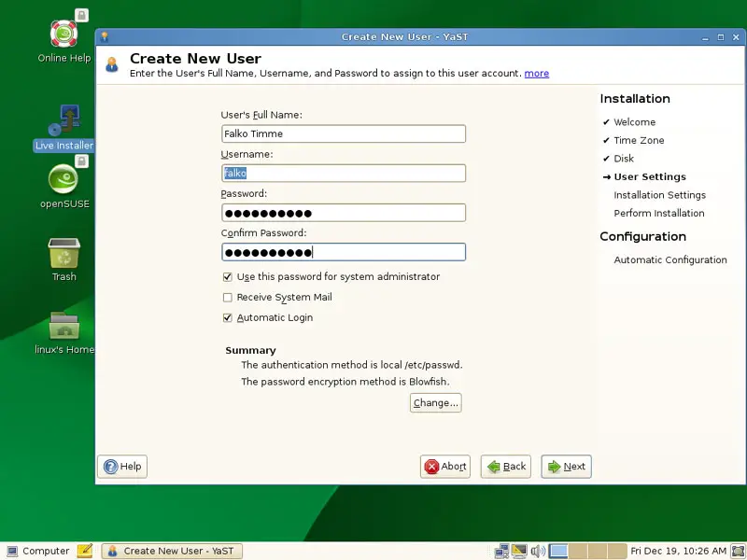This screenshot has height=560, width=747.
Task: Enable the Receive System Mail checkbox
Action: point(228,298)
